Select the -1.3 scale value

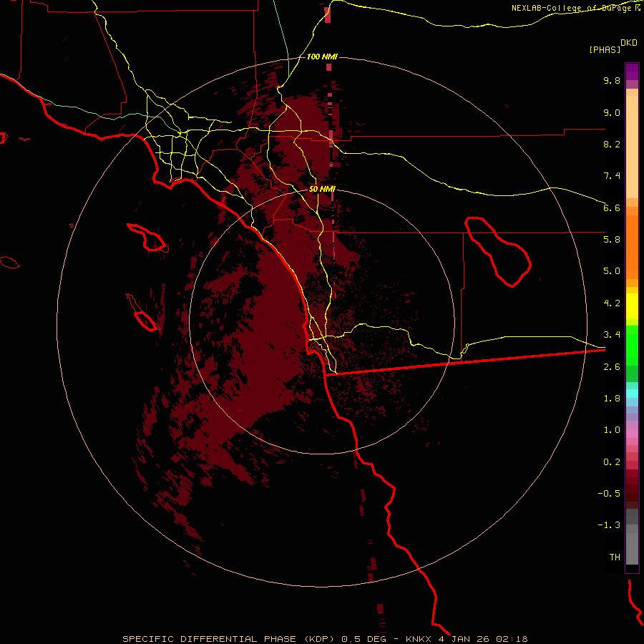point(609,525)
